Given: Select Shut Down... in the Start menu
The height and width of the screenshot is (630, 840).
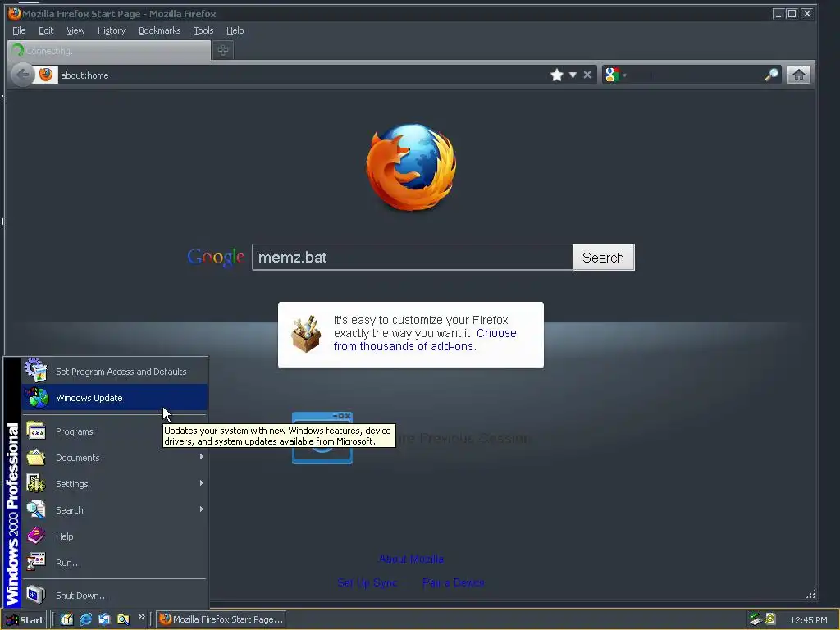Looking at the screenshot, I should click(x=115, y=596).
